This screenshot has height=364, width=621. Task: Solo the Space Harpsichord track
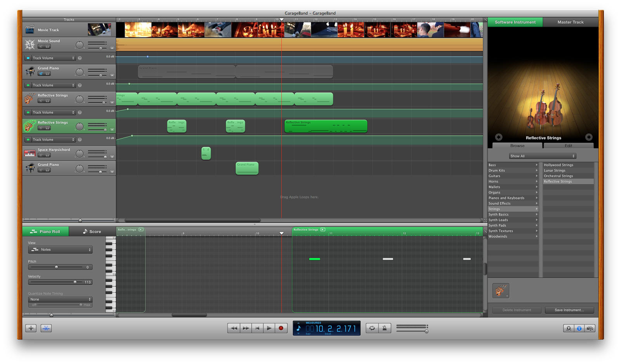47,155
